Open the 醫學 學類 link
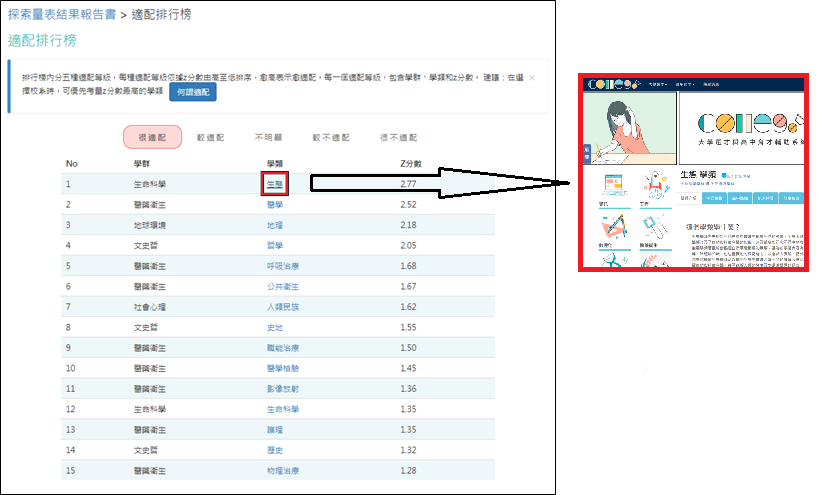This screenshot has width=838, height=495. 275,205
